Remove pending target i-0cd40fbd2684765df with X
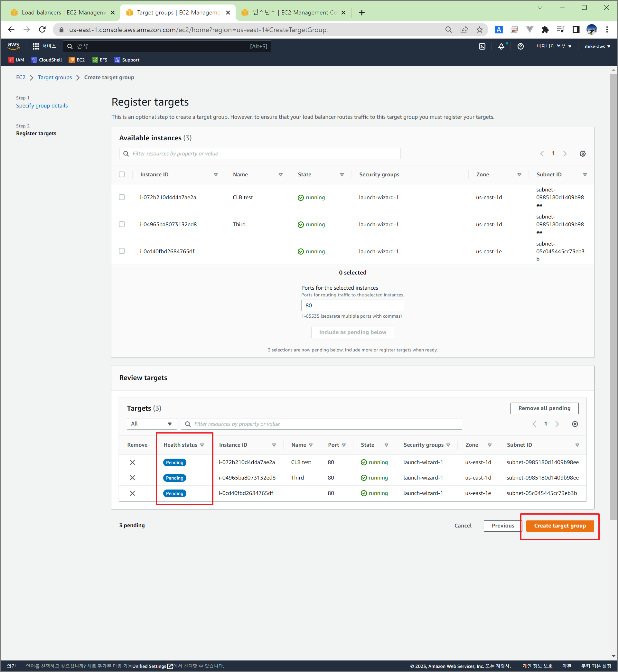Screen dimensions: 618x672 point(132,493)
